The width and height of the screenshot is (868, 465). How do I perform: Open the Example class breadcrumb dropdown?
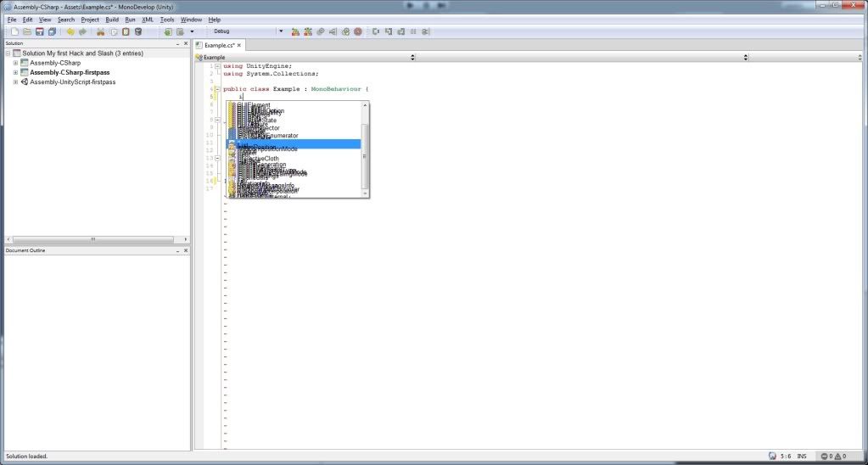click(x=305, y=58)
